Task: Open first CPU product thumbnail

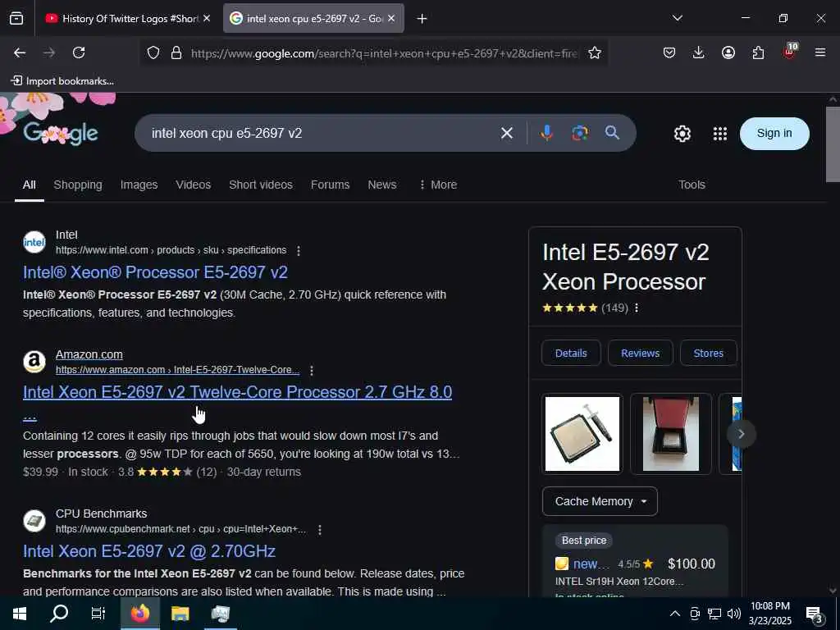Action: (582, 434)
